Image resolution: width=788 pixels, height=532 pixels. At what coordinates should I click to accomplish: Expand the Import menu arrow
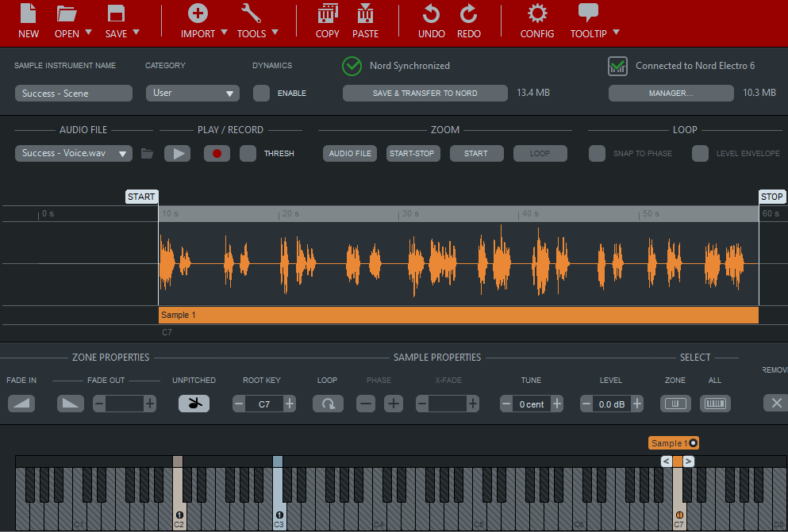pyautogui.click(x=224, y=33)
